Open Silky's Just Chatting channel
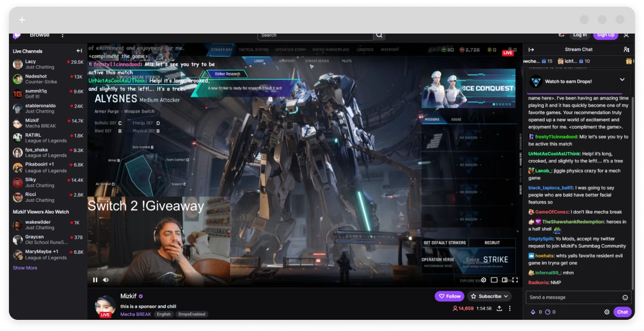 pyautogui.click(x=48, y=182)
